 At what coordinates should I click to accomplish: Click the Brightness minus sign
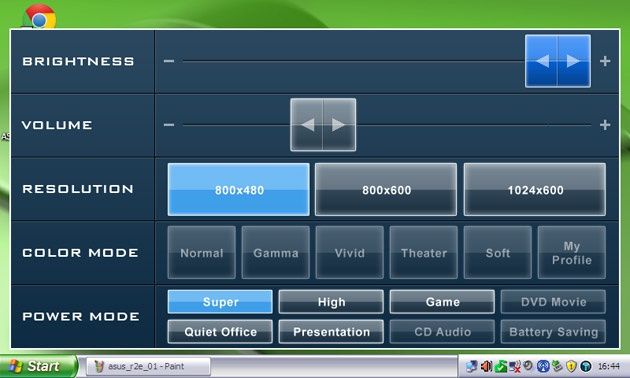coord(169,61)
